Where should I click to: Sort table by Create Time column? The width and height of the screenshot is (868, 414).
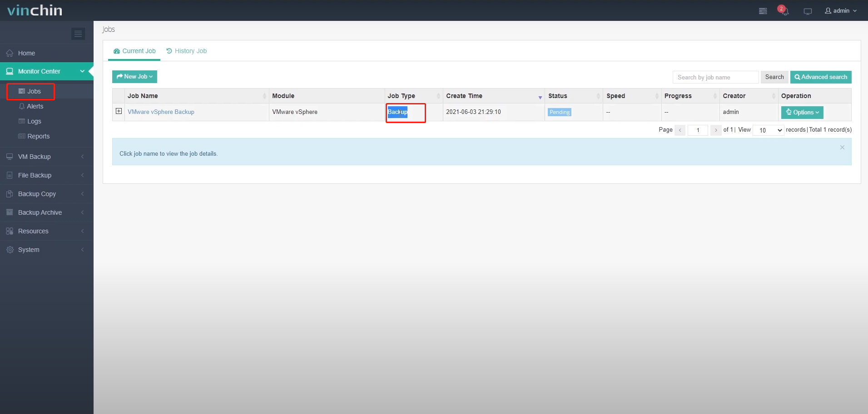(494, 96)
